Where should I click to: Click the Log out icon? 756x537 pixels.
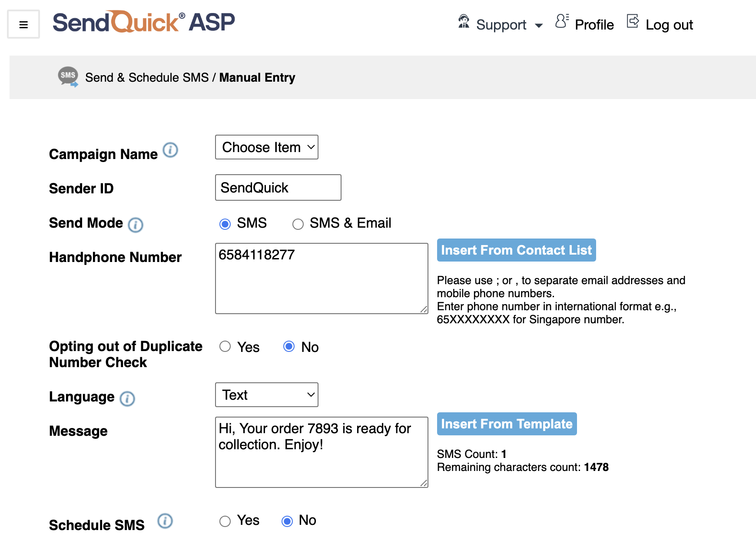click(633, 21)
